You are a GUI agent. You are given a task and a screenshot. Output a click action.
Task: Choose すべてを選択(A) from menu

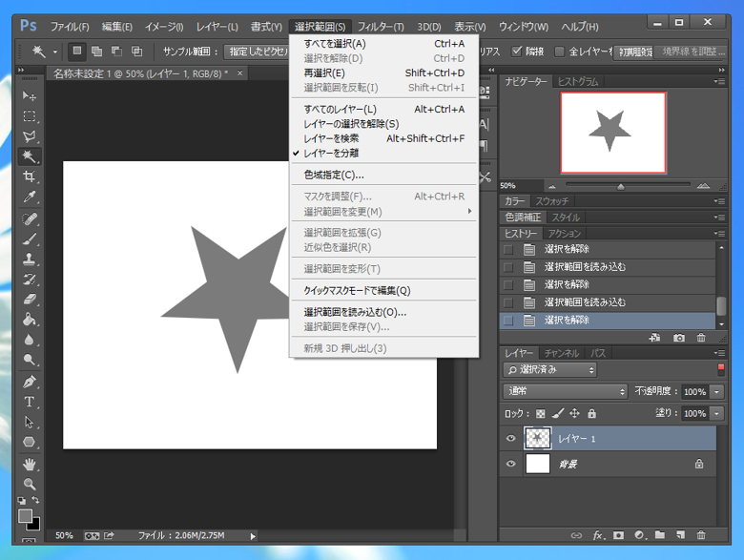coord(384,44)
